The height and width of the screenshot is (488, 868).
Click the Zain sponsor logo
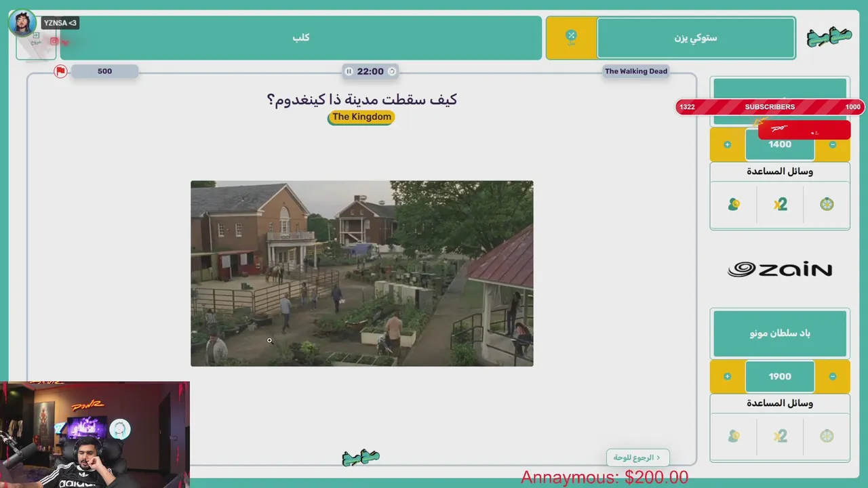[780, 270]
